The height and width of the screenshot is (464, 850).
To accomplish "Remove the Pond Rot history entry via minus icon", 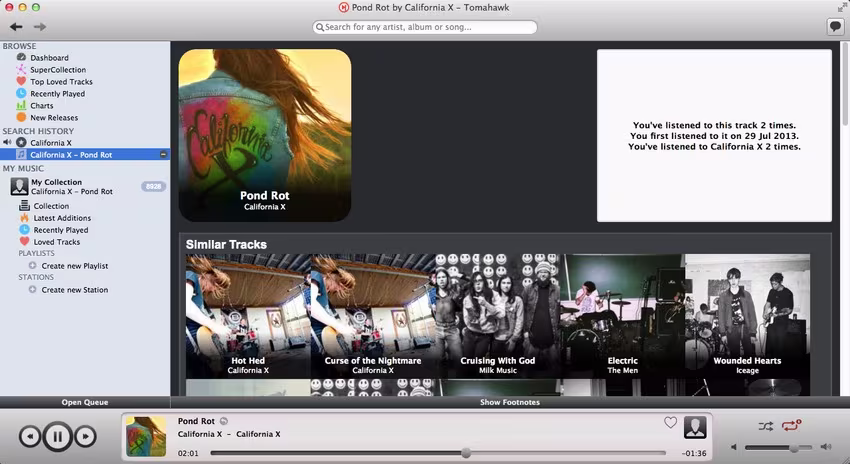I will point(163,154).
